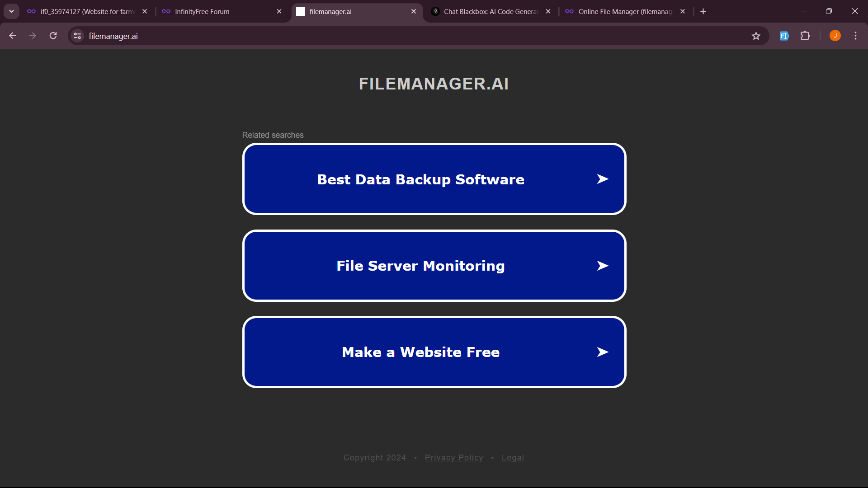
Task: Expand the tab search dropdown arrow
Action: pyautogui.click(x=11, y=11)
